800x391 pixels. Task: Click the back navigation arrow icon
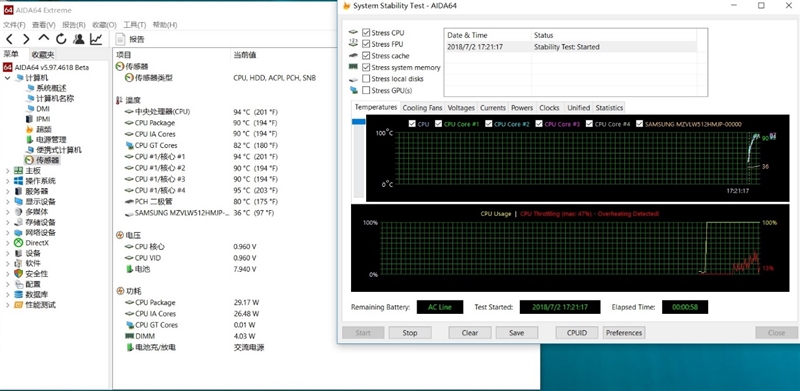click(10, 39)
